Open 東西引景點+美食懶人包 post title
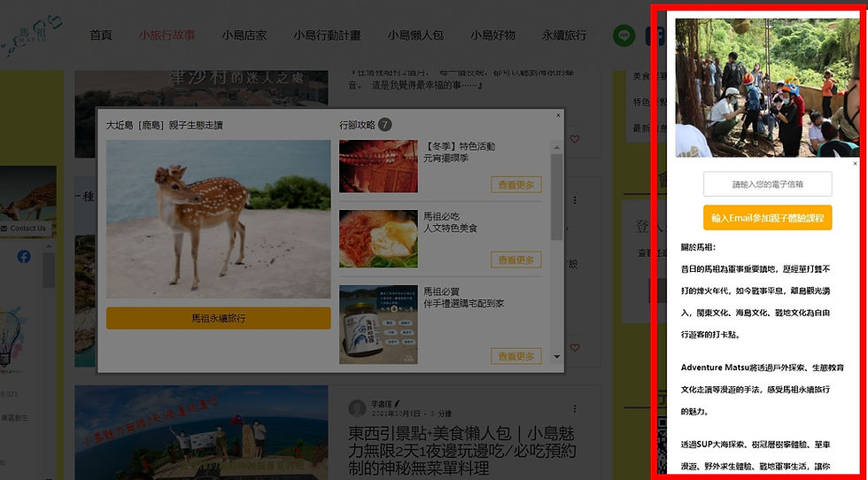The image size is (868, 480). pos(462,451)
